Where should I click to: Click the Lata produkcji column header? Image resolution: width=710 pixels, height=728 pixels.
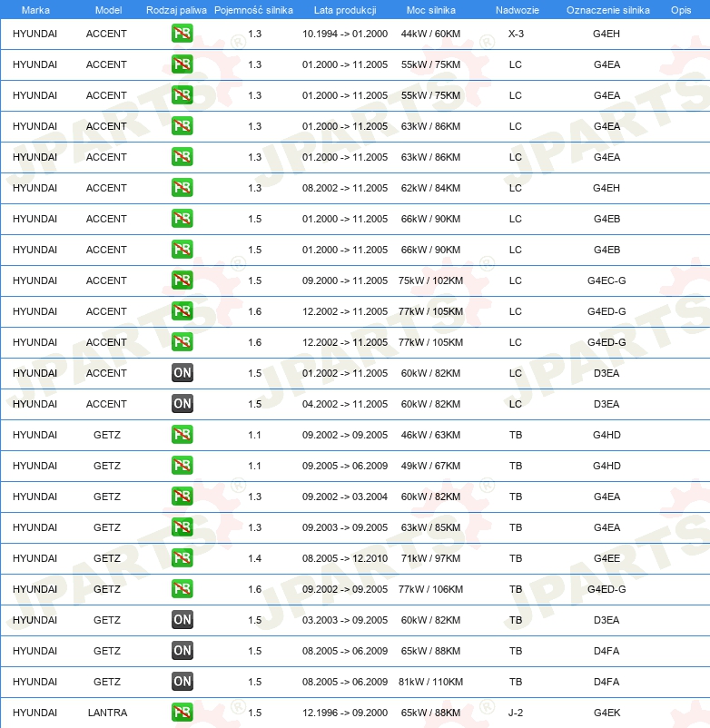(345, 10)
